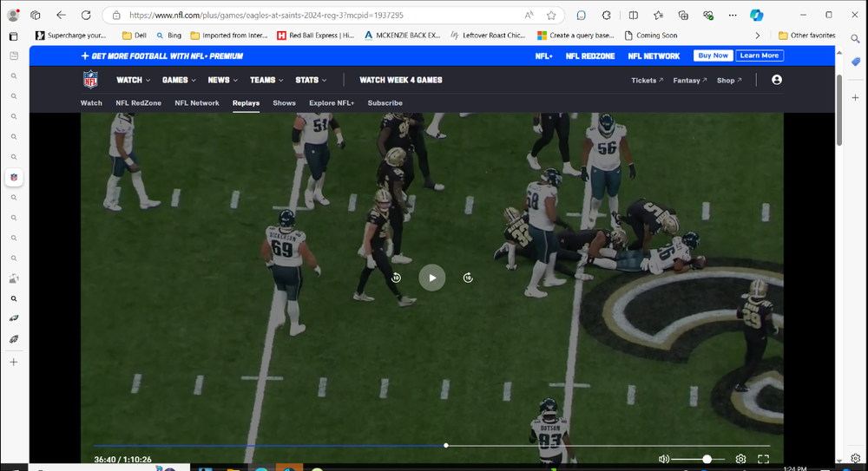Open the Tickets external link
The height and width of the screenshot is (471, 868).
click(647, 80)
